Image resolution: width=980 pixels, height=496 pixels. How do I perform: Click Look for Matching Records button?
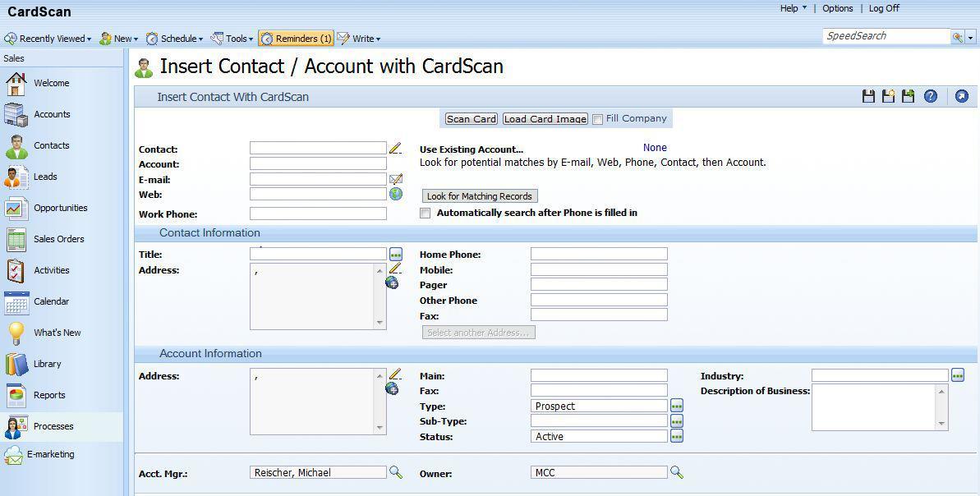tap(480, 196)
